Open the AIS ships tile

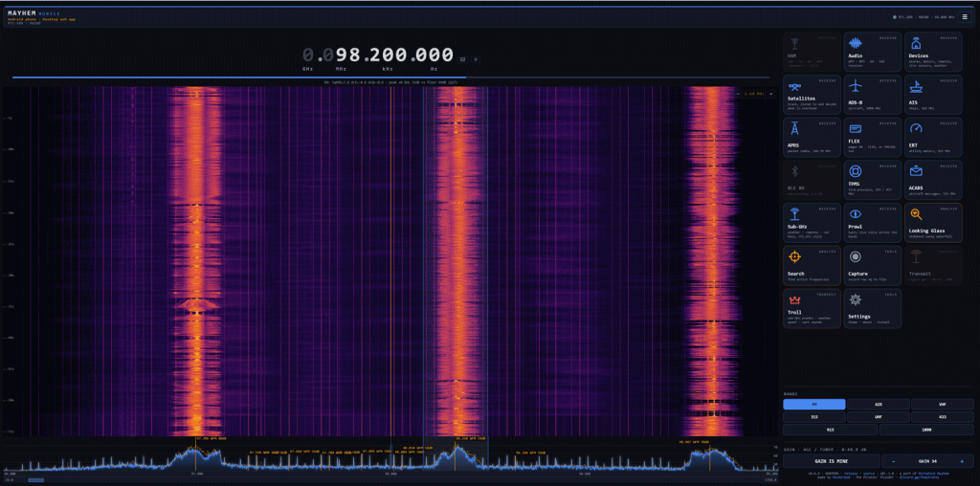[x=933, y=95]
